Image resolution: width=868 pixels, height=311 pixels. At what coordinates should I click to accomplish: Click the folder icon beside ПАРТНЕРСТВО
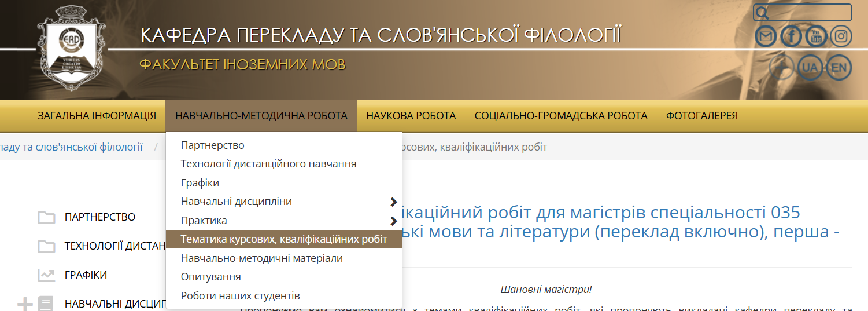(46, 218)
